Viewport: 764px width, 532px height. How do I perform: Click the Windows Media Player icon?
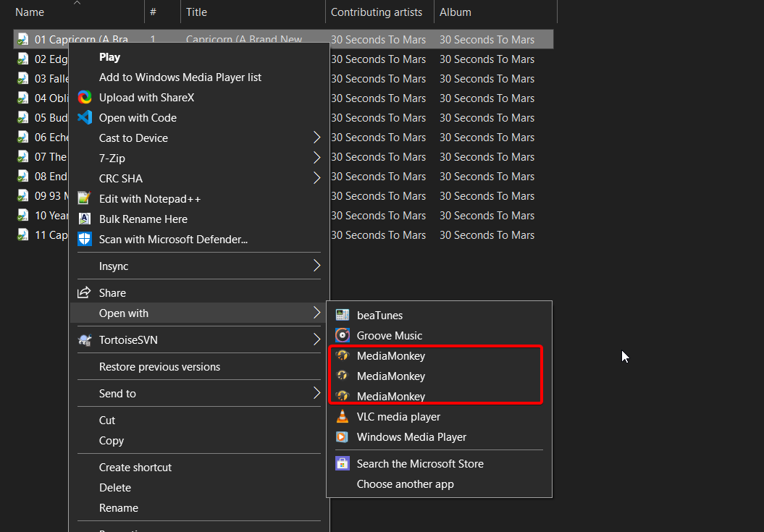pyautogui.click(x=343, y=436)
